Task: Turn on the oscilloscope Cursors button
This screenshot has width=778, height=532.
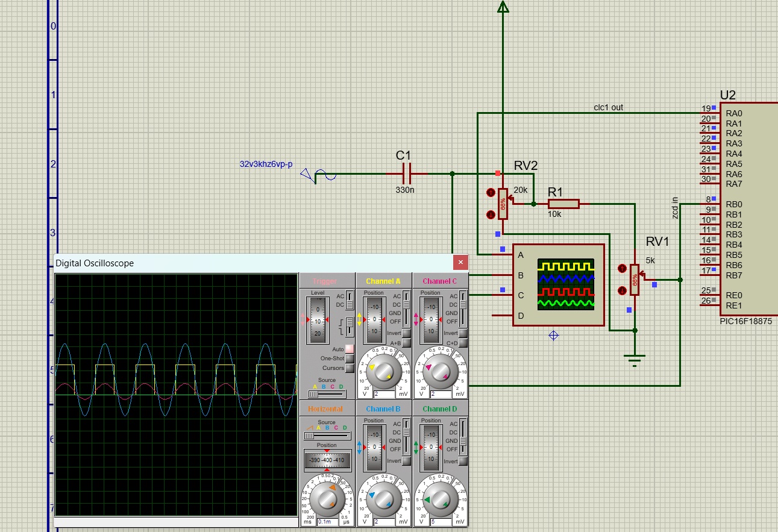Action: (x=350, y=368)
